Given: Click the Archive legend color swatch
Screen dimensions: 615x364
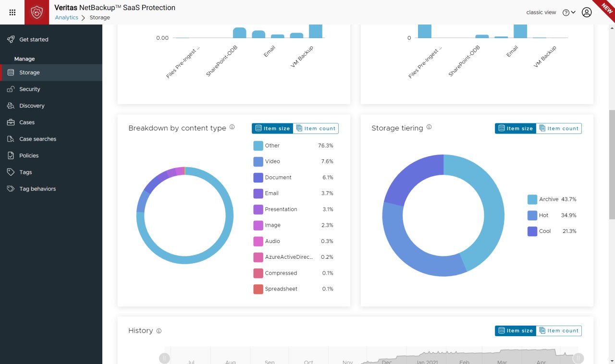Looking at the screenshot, I should [532, 199].
